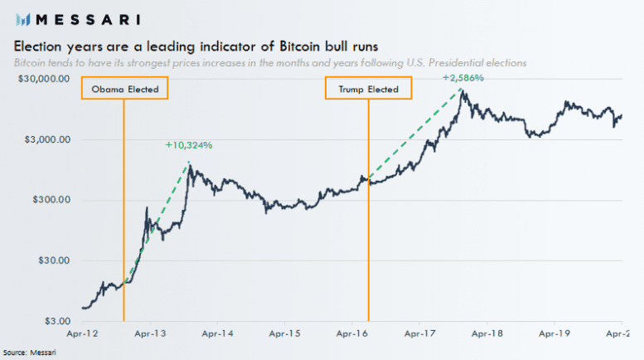Click the orange Obama election vertical line
Viewport: 644px width, 360px height.
tap(123, 210)
